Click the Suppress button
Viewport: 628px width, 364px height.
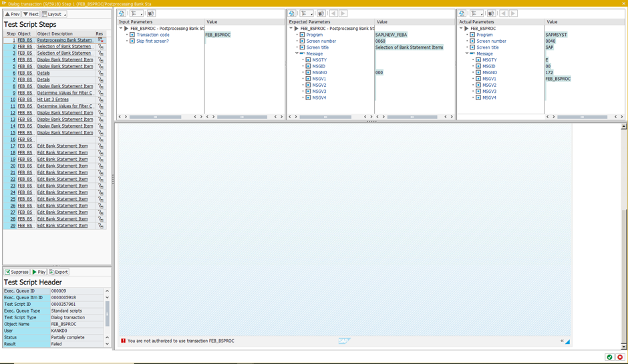pyautogui.click(x=17, y=272)
